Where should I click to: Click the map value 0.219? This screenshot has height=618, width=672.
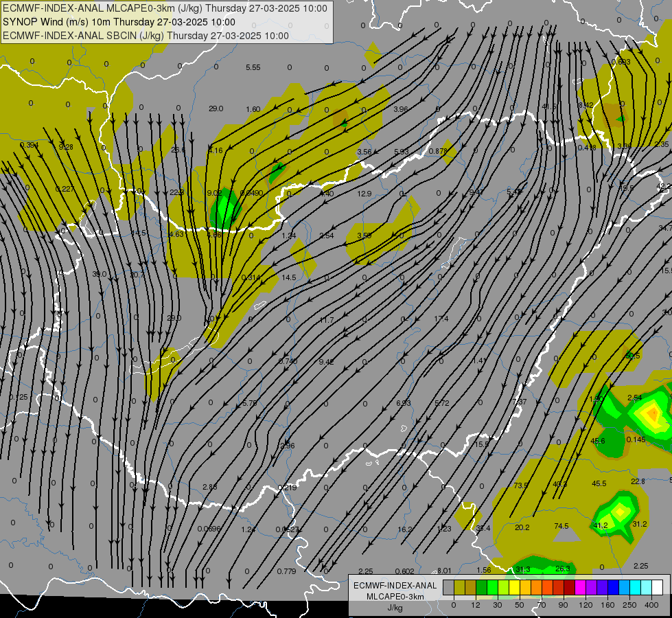287,488
